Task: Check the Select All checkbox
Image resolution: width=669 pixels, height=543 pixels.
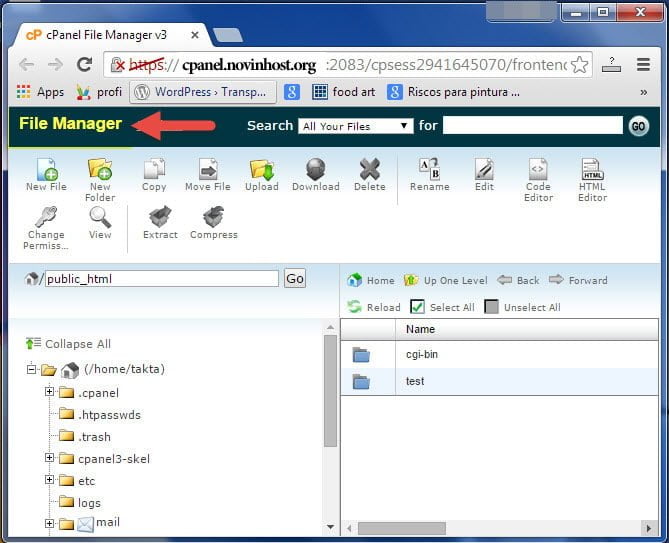Action: [x=418, y=307]
